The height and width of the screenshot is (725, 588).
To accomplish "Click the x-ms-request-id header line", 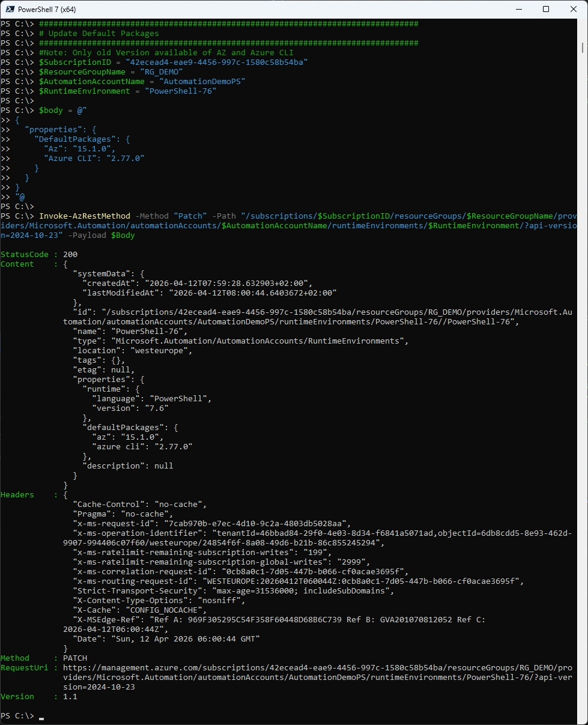I will 210,524.
